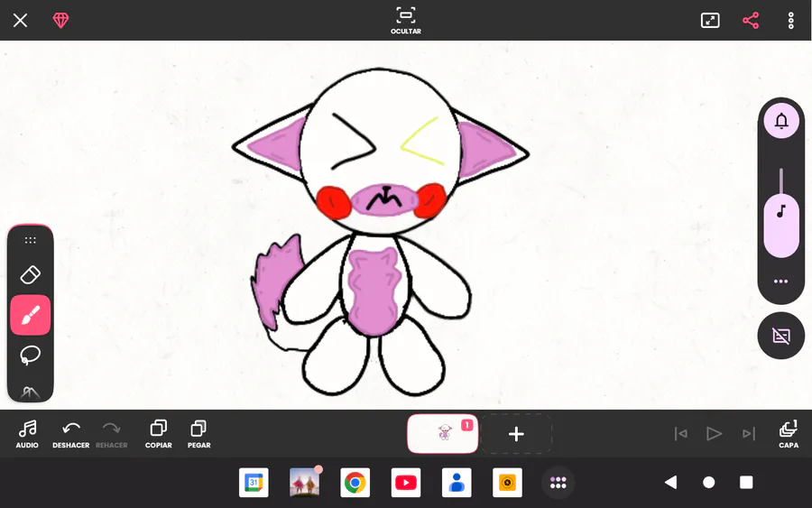Open the app drawer grid
Viewport: 812px width, 508px height.
(x=558, y=483)
